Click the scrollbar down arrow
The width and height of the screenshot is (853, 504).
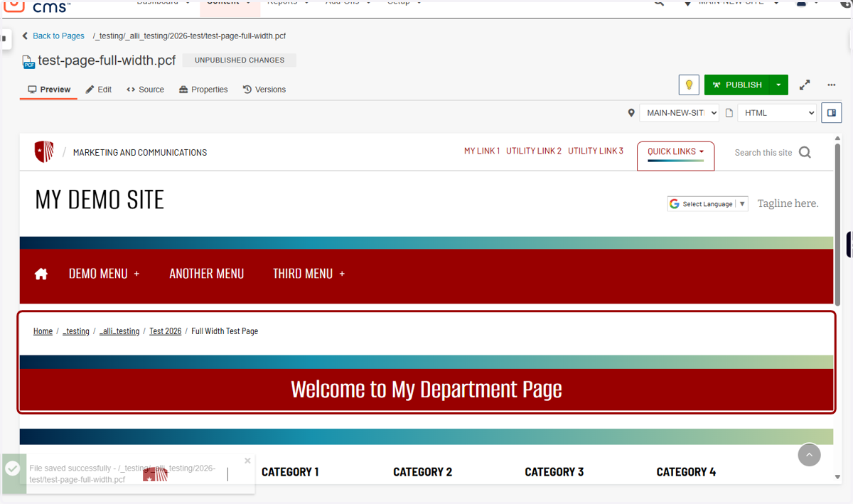837,478
